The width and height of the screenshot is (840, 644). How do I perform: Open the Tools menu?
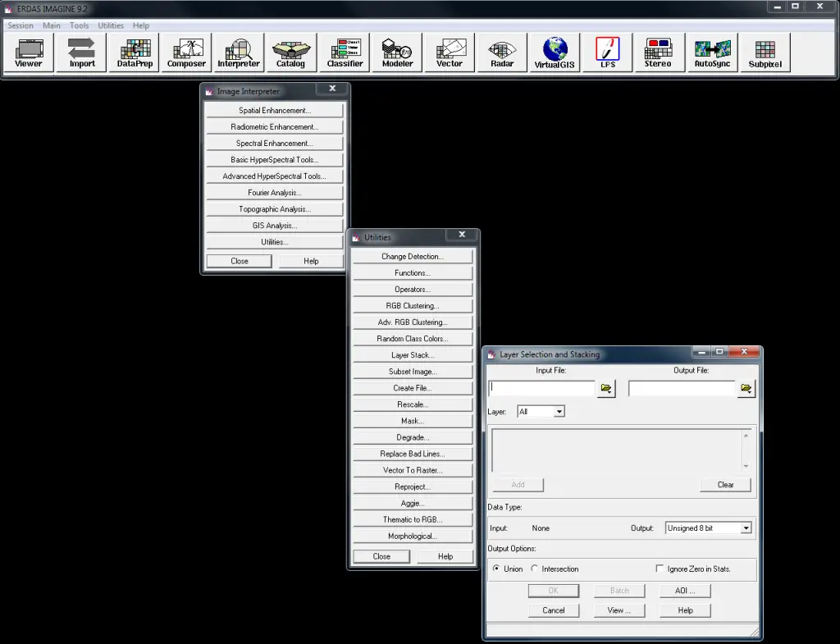tap(80, 25)
